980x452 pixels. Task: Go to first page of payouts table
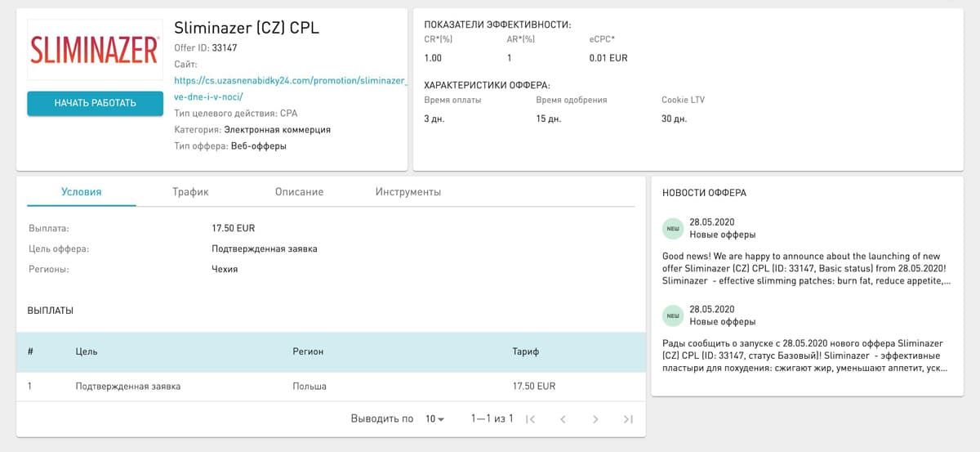click(531, 419)
